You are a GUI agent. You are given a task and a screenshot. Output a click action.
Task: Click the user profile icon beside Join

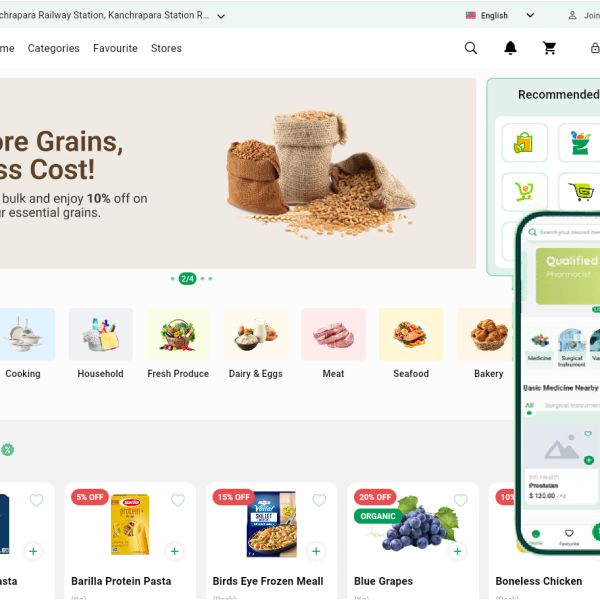coord(572,15)
